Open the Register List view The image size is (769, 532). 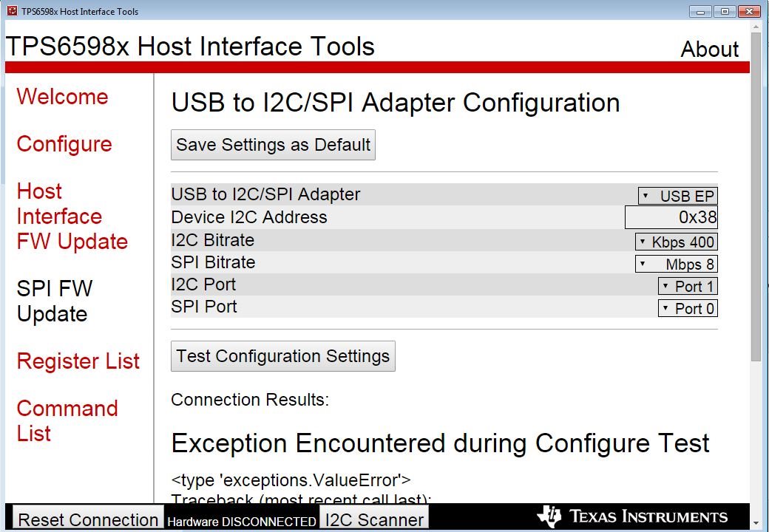click(x=78, y=361)
